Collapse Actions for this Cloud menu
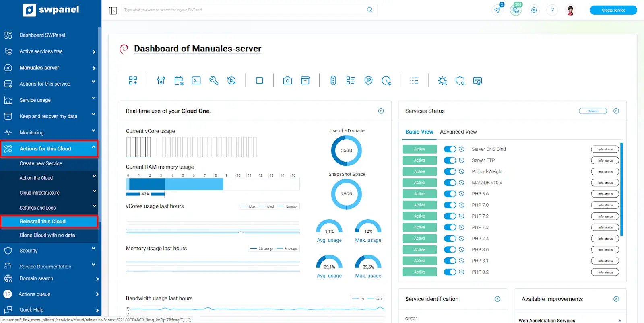644x323 pixels. coord(49,149)
